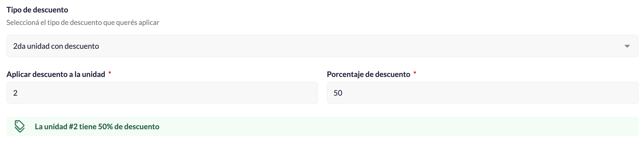This screenshot has height=142, width=644.
Task: Click the empty middle of the discount type selector
Action: point(352,46)
